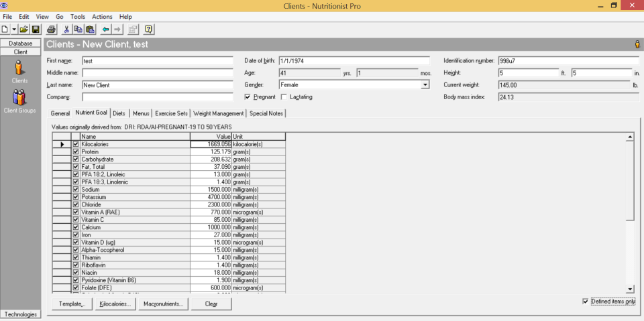Click the Print toolbar icon

point(52,29)
